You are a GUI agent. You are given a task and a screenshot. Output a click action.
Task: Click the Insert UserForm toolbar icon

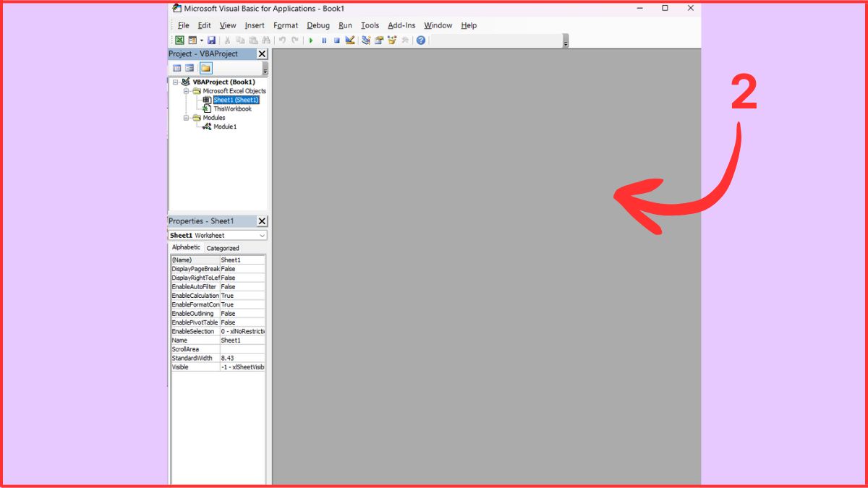[192, 40]
